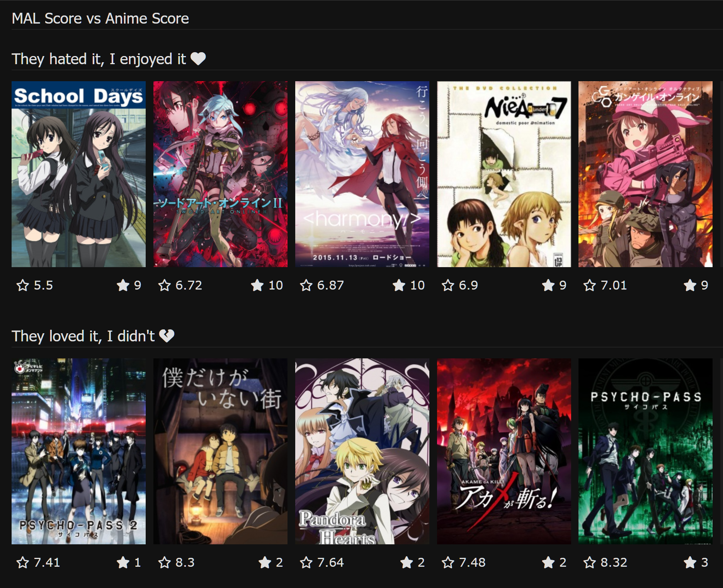Select the harmony movie poster
This screenshot has height=588, width=723.
click(x=362, y=174)
